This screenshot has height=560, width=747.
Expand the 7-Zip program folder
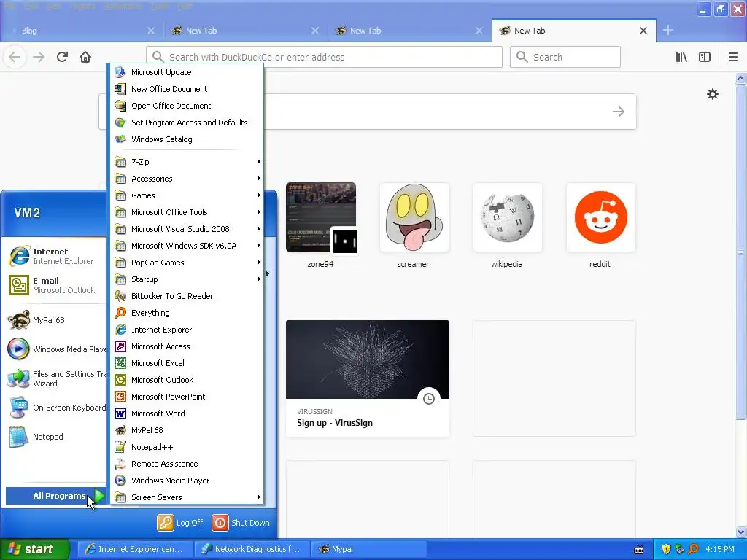coord(187,162)
